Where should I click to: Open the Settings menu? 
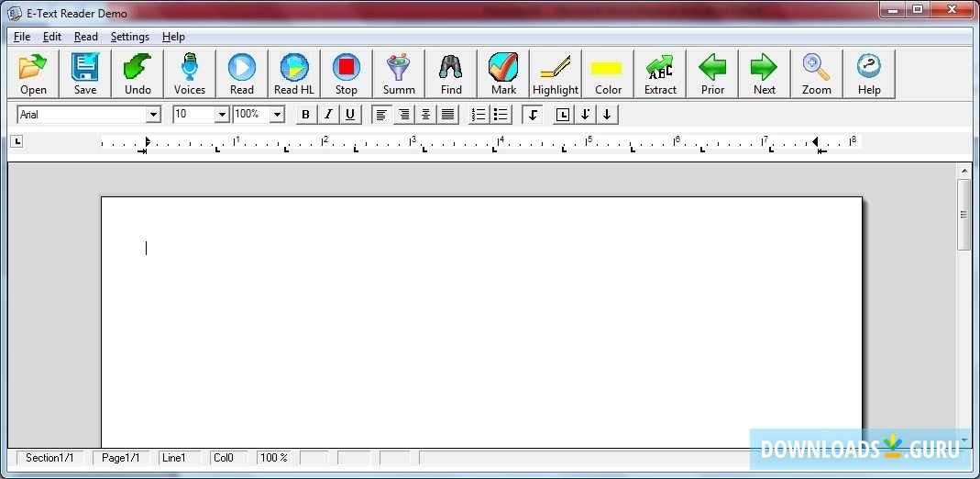coord(130,37)
